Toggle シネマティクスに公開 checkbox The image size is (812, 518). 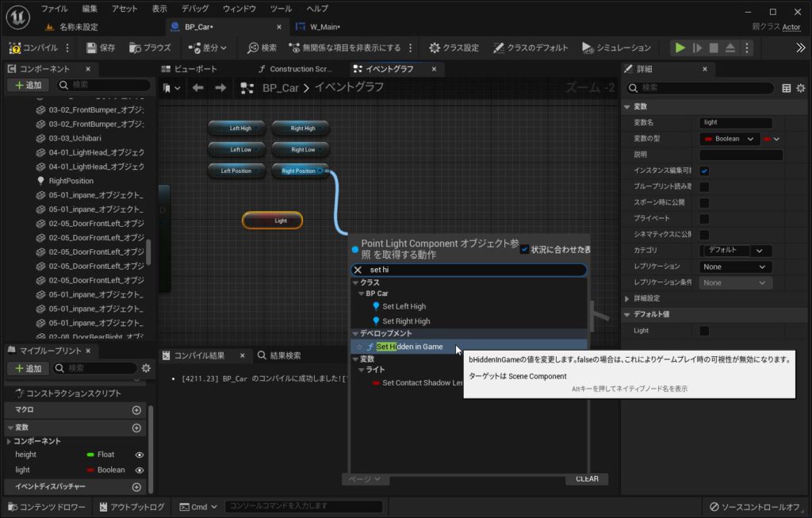(704, 235)
